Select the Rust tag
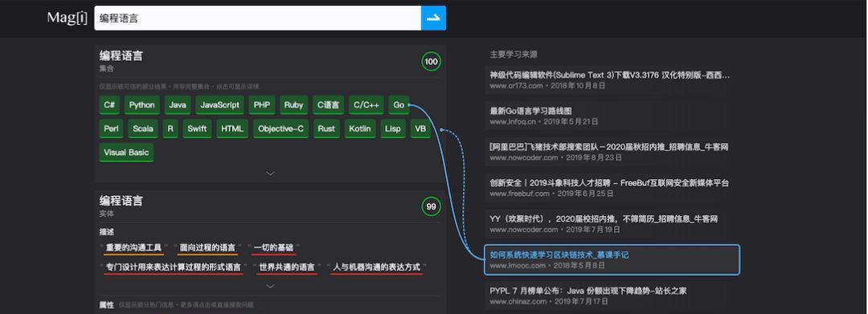The image size is (868, 314). 326,128
